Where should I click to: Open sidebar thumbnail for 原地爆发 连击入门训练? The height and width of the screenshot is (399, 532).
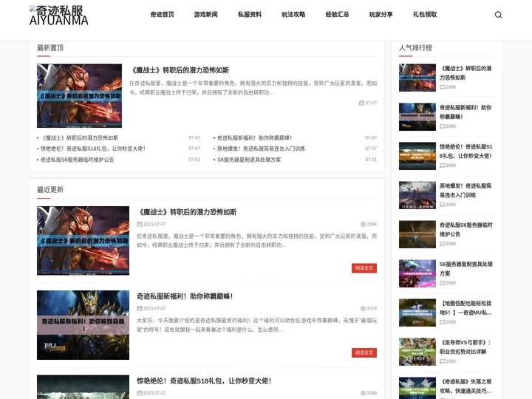pyautogui.click(x=417, y=195)
